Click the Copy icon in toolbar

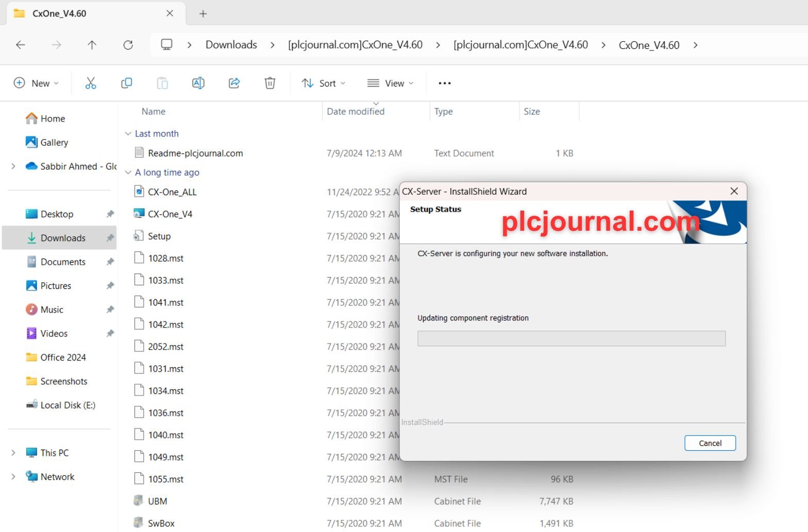(126, 83)
